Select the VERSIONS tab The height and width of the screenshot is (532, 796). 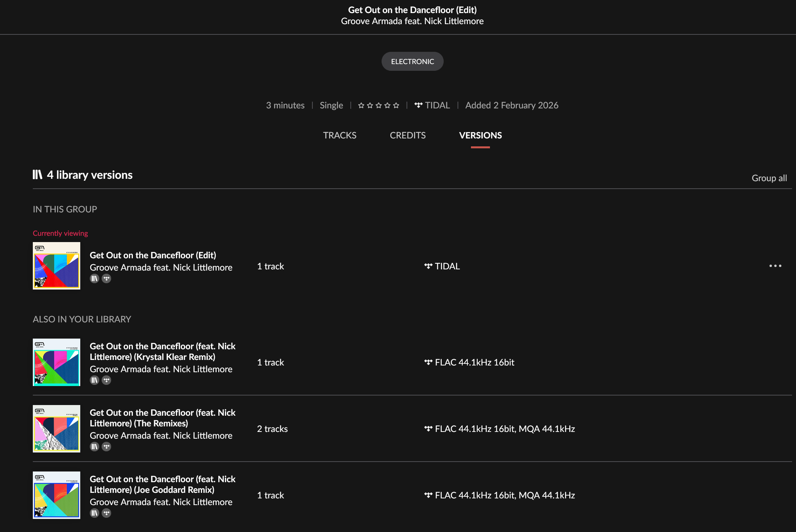(x=480, y=135)
